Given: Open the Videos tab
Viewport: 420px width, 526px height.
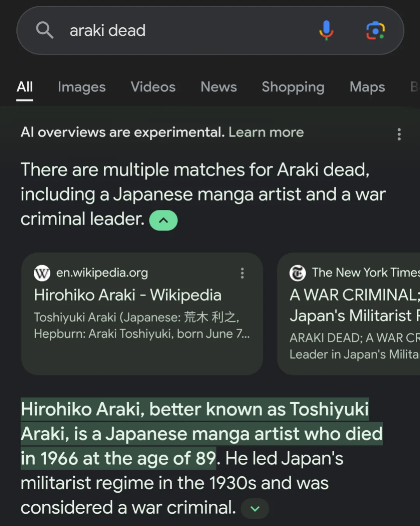Looking at the screenshot, I should pyautogui.click(x=152, y=87).
